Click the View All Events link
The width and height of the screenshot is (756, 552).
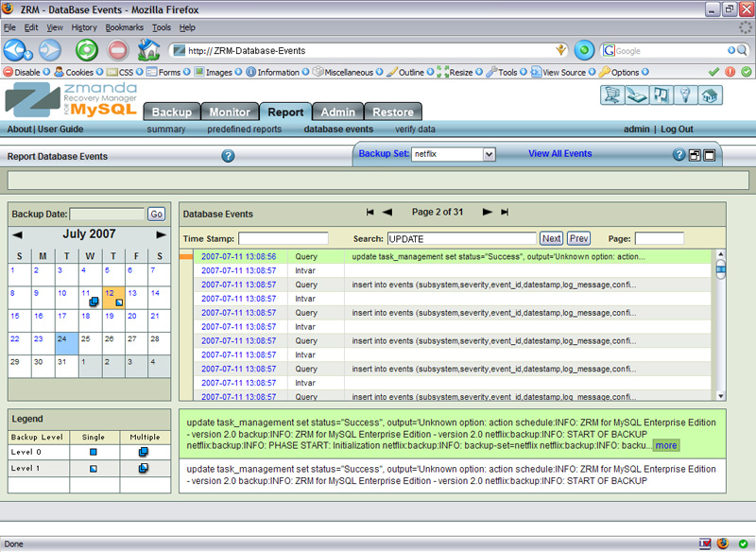coord(559,154)
